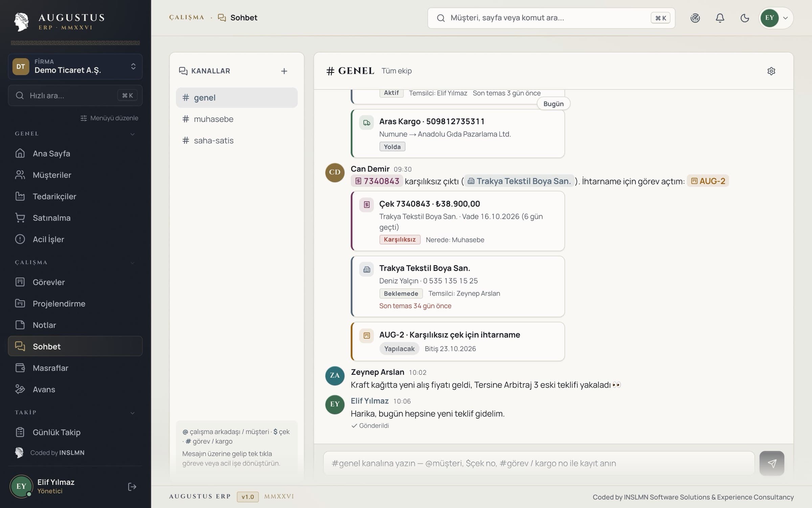Open the Trakya Tekstil Boya San. customer card
Screen dimensions: 812x508
click(458, 287)
